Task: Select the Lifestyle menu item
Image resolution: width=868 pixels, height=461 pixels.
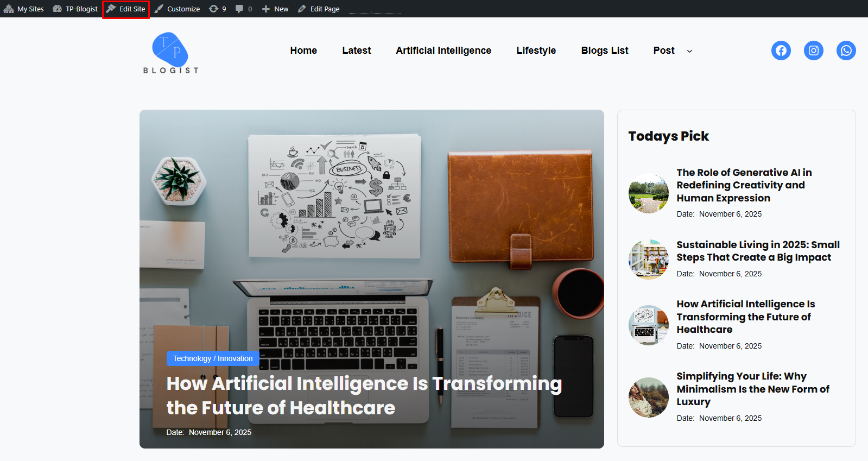Action: 536,50
